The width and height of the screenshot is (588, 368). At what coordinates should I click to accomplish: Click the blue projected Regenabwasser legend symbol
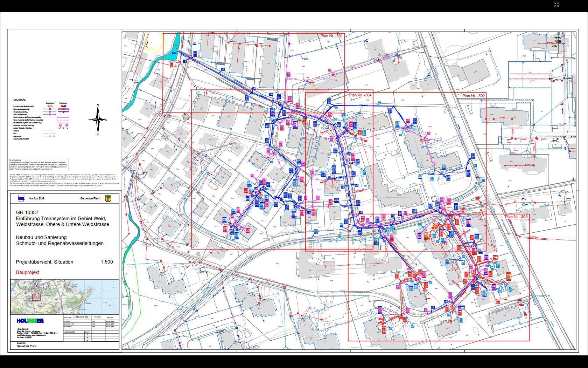(63, 112)
